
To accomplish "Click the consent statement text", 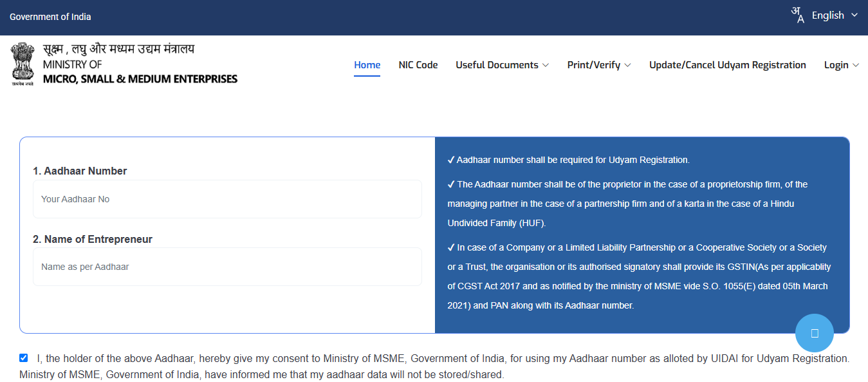I will coord(434,367).
